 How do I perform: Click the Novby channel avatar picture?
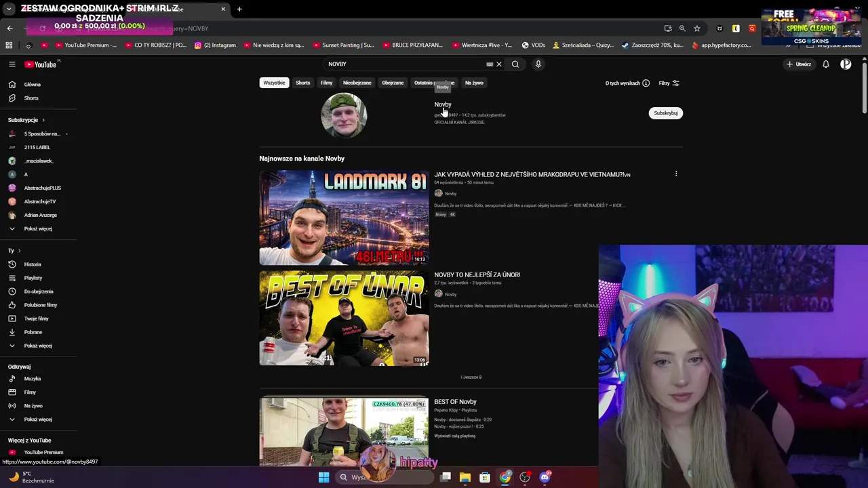point(344,115)
